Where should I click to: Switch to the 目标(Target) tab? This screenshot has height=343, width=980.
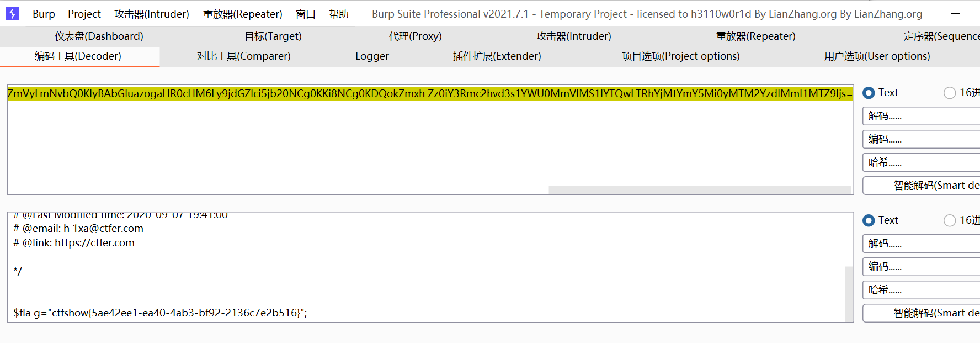tap(273, 36)
